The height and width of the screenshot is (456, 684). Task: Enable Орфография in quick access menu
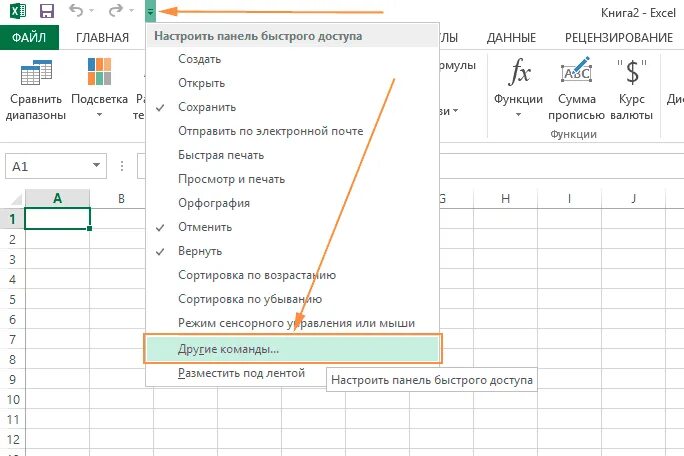click(292, 203)
